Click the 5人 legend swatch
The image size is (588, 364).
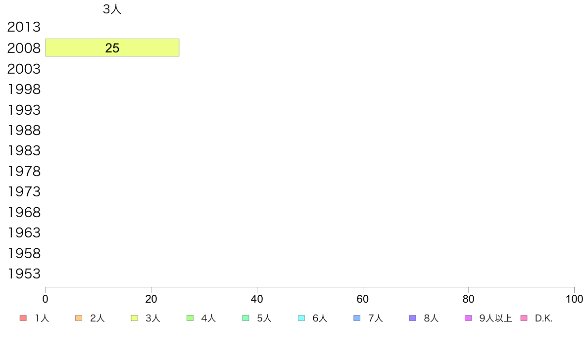245,318
